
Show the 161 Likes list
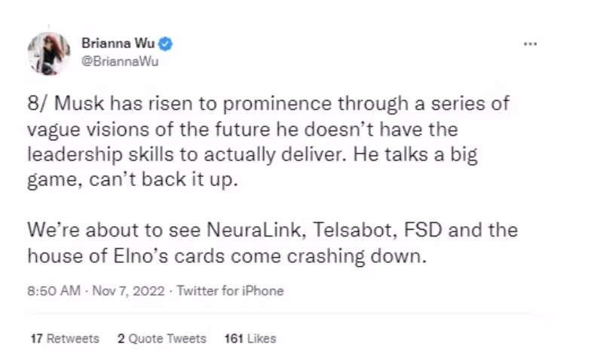tap(250, 338)
